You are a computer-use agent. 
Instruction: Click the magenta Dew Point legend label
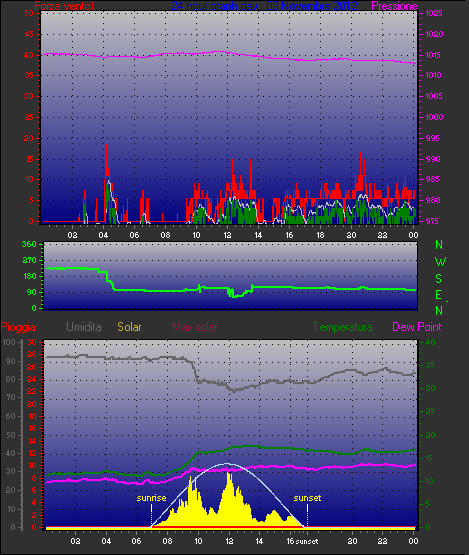[417, 327]
